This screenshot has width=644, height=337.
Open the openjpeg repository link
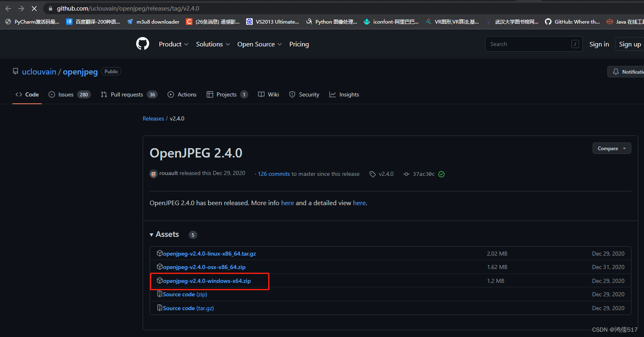point(80,72)
